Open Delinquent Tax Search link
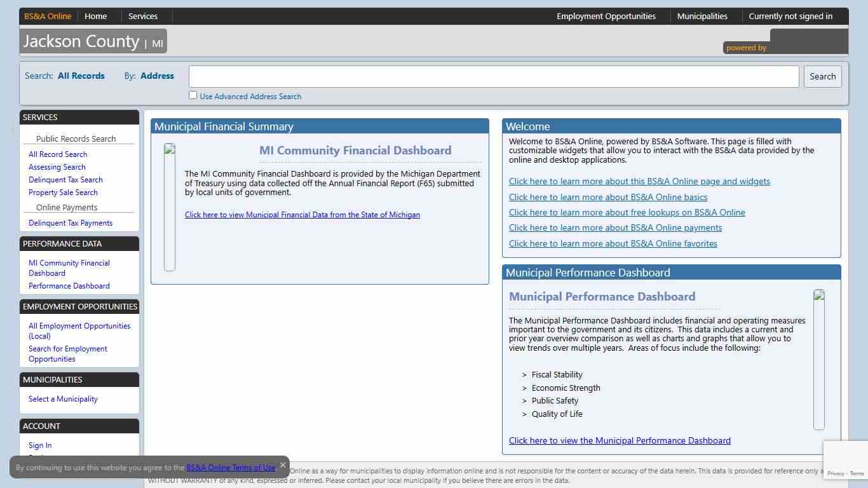 pos(65,180)
